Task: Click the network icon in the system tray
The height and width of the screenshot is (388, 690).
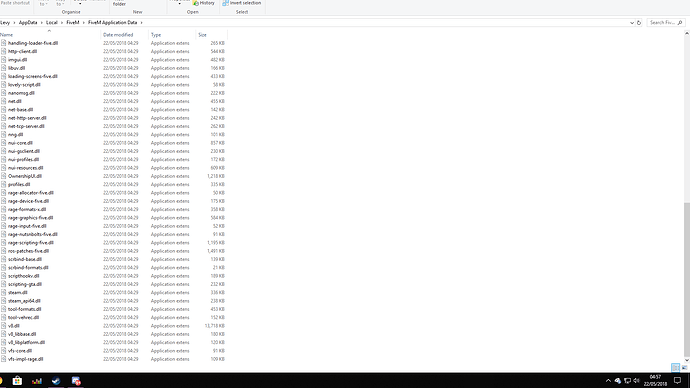Action: click(x=628, y=381)
